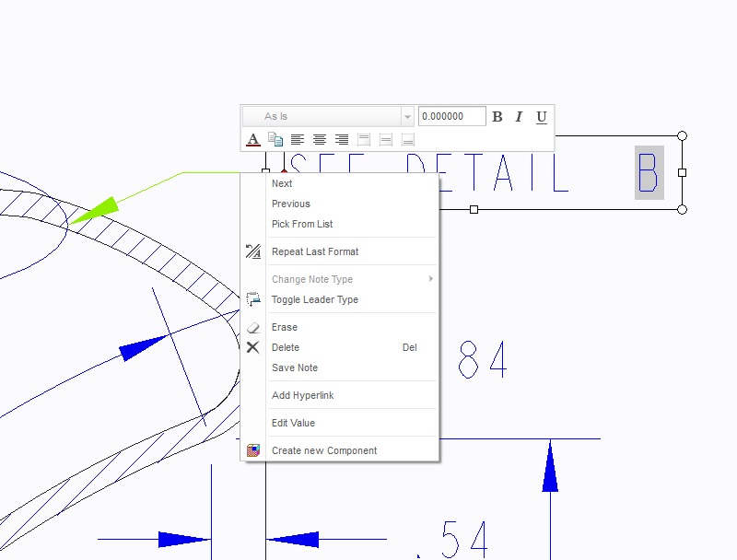Image resolution: width=737 pixels, height=560 pixels.
Task: Expand Change Note Type submenu arrow
Action: pyautogui.click(x=430, y=279)
